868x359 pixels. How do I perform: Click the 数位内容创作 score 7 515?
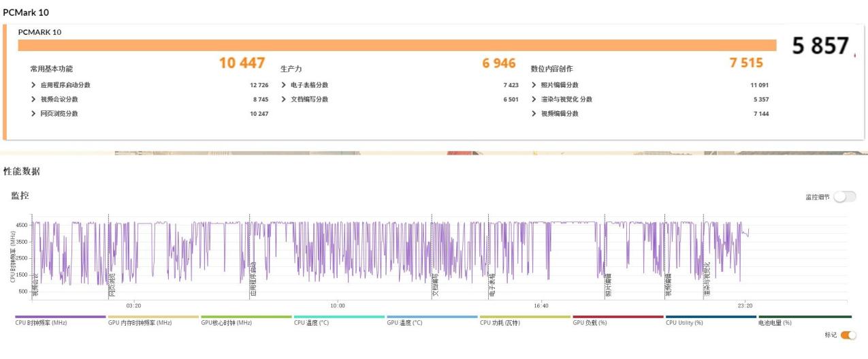point(746,63)
